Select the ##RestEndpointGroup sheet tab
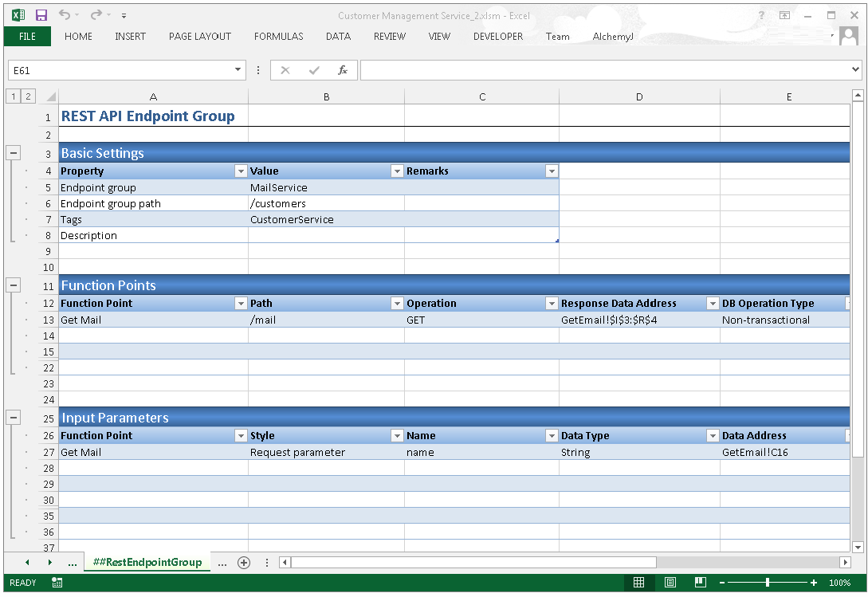Viewport: 868px width, 597px height. 147,562
